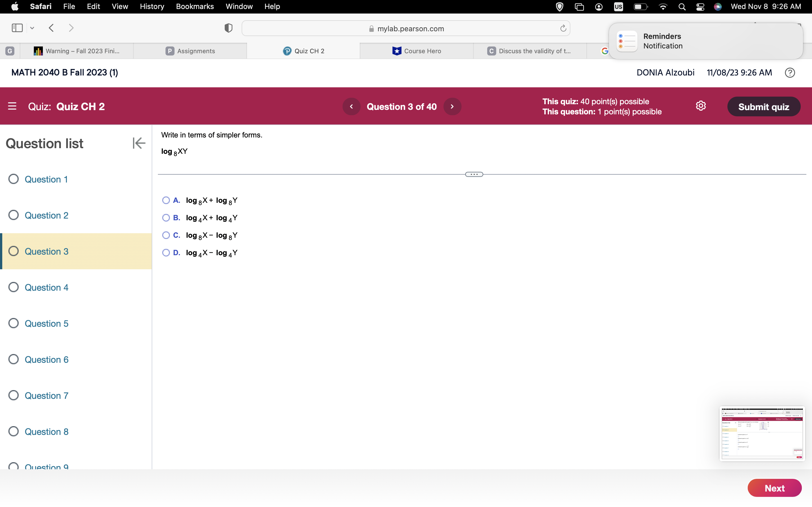Viewport: 812px width, 507px height.
Task: Choose option D log4X − log4Y
Action: [x=166, y=253]
